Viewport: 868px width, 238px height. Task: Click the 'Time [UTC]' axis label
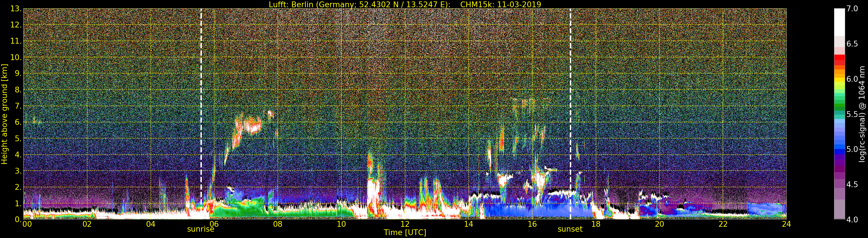pyautogui.click(x=405, y=232)
